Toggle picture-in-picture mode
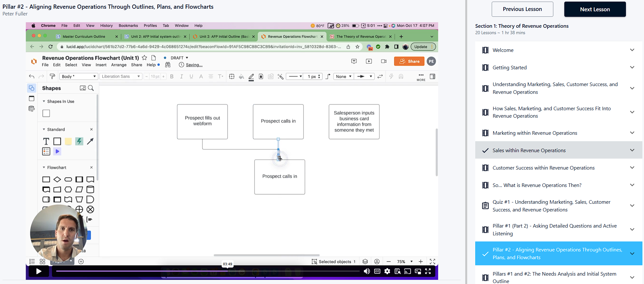The height and width of the screenshot is (284, 644). (418, 271)
